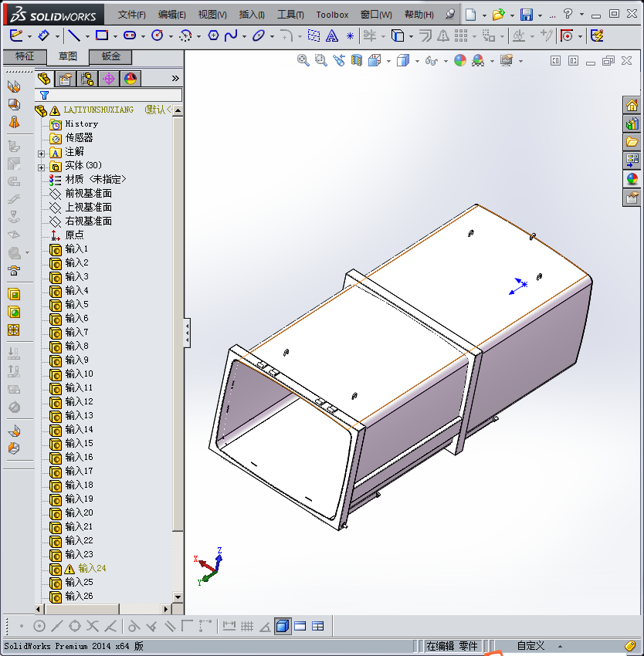Click the Edit Appearance color sphere
Viewport: 644px width, 656px height.
click(x=459, y=61)
